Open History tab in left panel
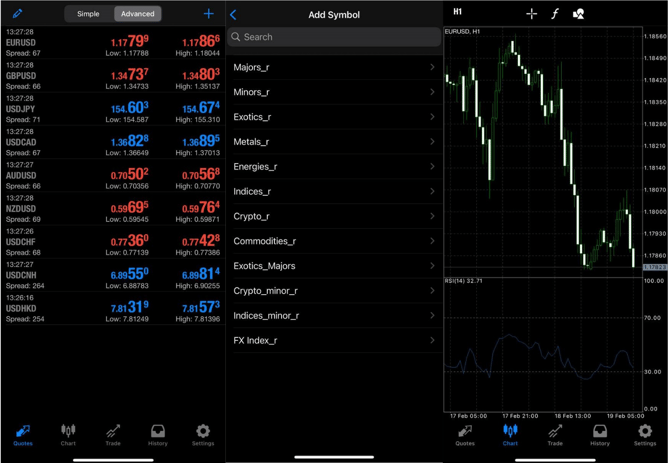 [x=158, y=435]
